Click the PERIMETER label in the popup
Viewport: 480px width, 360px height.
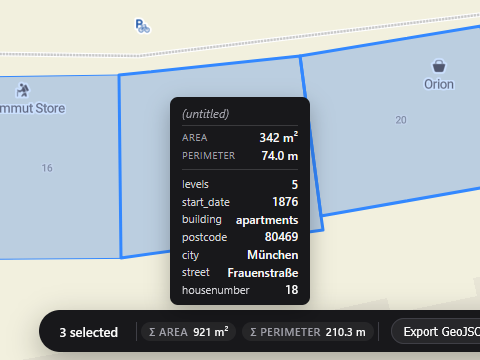pyautogui.click(x=209, y=156)
